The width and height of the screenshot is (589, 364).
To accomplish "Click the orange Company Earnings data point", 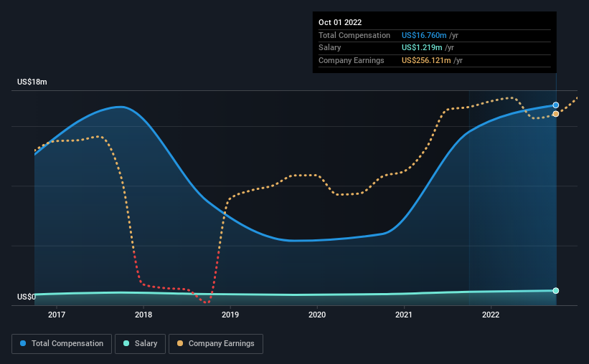I will pyautogui.click(x=555, y=114).
